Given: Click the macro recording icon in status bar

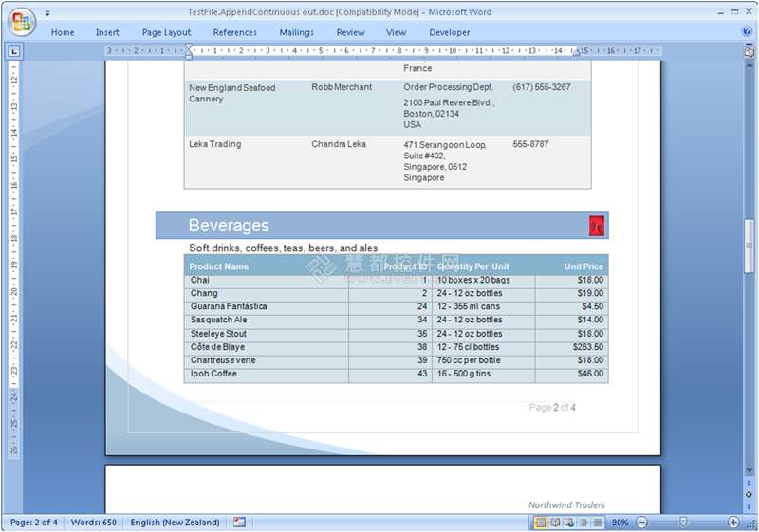Looking at the screenshot, I should click(239, 522).
